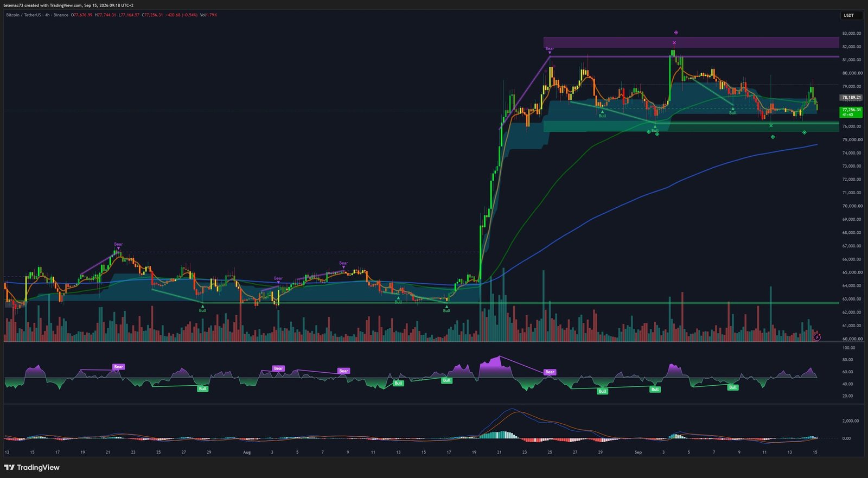The image size is (868, 478).
Task: Click the 83,000.00 price scale label
Action: pos(852,33)
